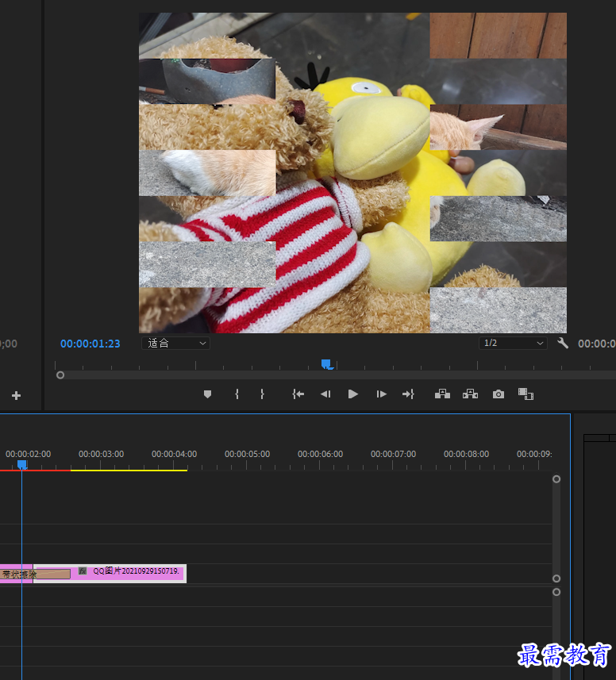The width and height of the screenshot is (616, 680).
Task: Click the timeline vertical scroll top handle
Action: 556,479
